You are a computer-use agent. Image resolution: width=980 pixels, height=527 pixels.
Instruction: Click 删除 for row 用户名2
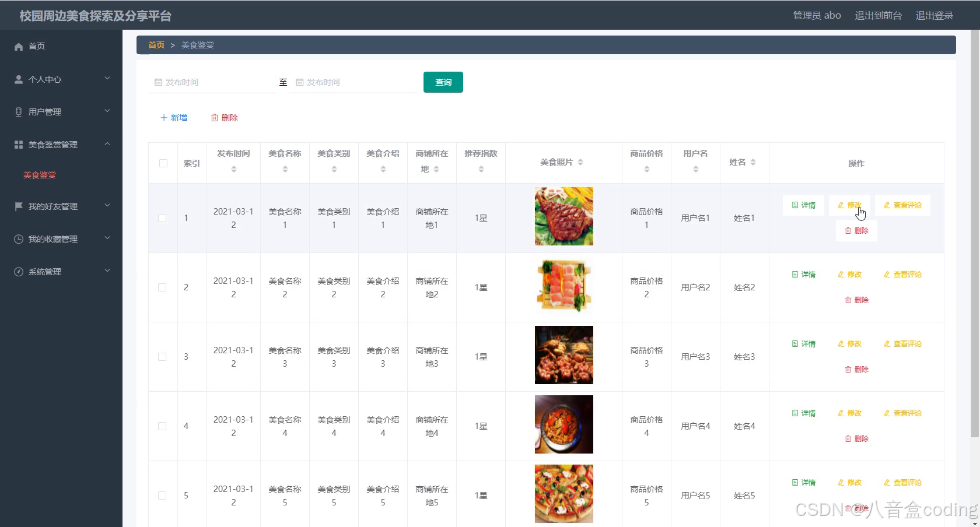[x=857, y=300]
